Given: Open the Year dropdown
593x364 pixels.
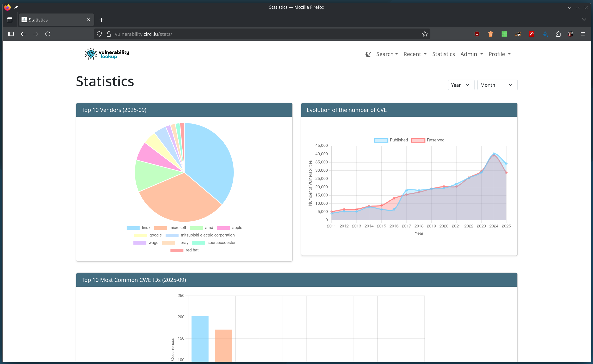Looking at the screenshot, I should (x=461, y=85).
